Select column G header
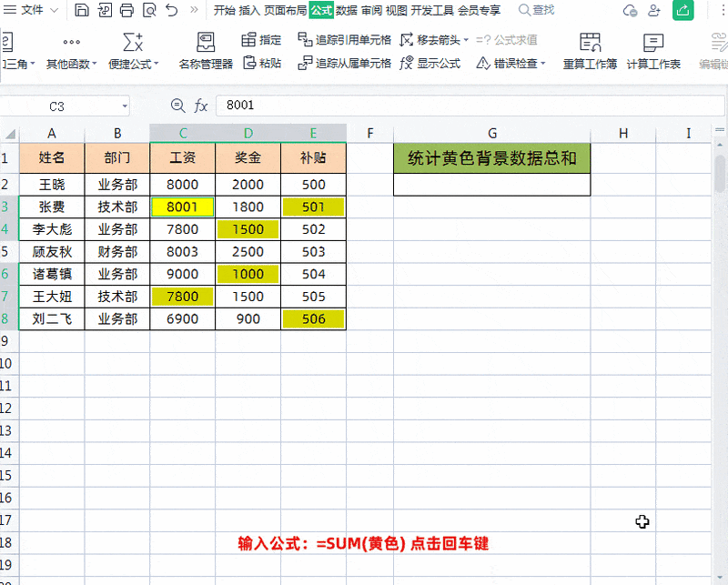The image size is (728, 585). [x=492, y=134]
